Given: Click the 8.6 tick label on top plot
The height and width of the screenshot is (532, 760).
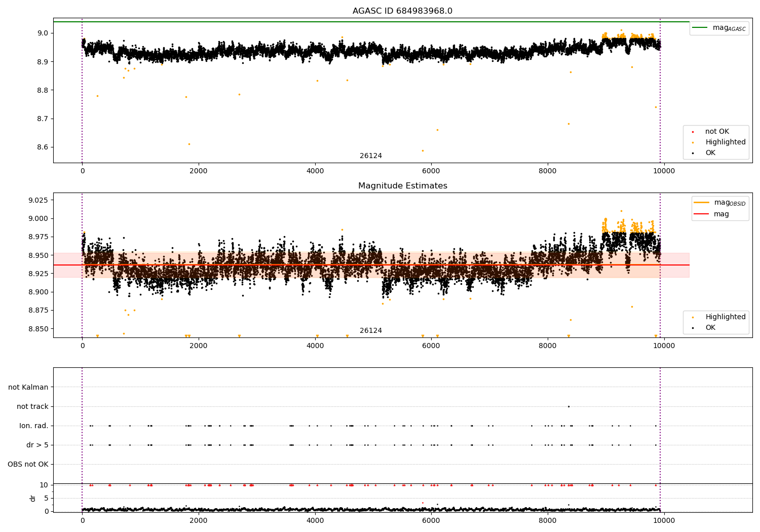Looking at the screenshot, I should pyautogui.click(x=43, y=147).
